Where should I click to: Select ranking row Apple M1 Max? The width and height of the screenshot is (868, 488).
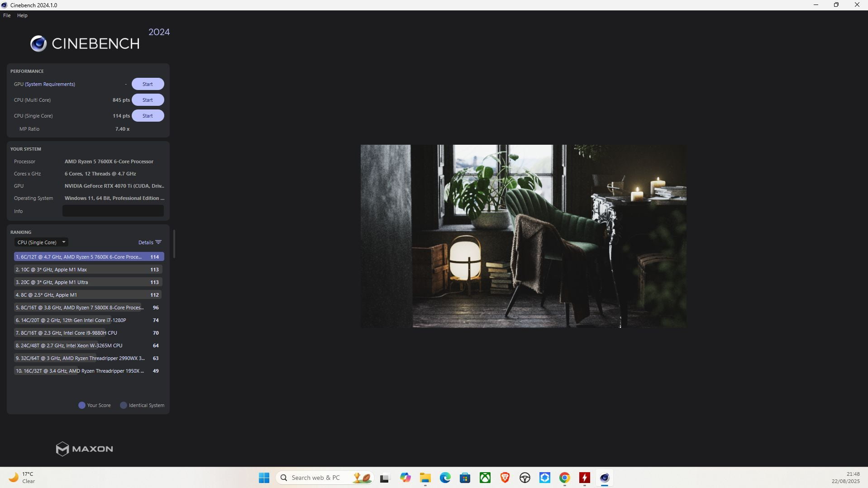coord(89,270)
